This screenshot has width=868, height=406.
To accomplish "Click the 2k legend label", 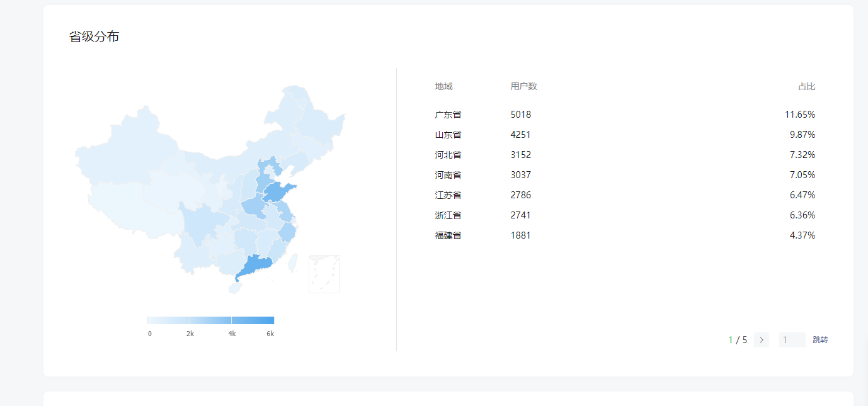I will click(190, 334).
